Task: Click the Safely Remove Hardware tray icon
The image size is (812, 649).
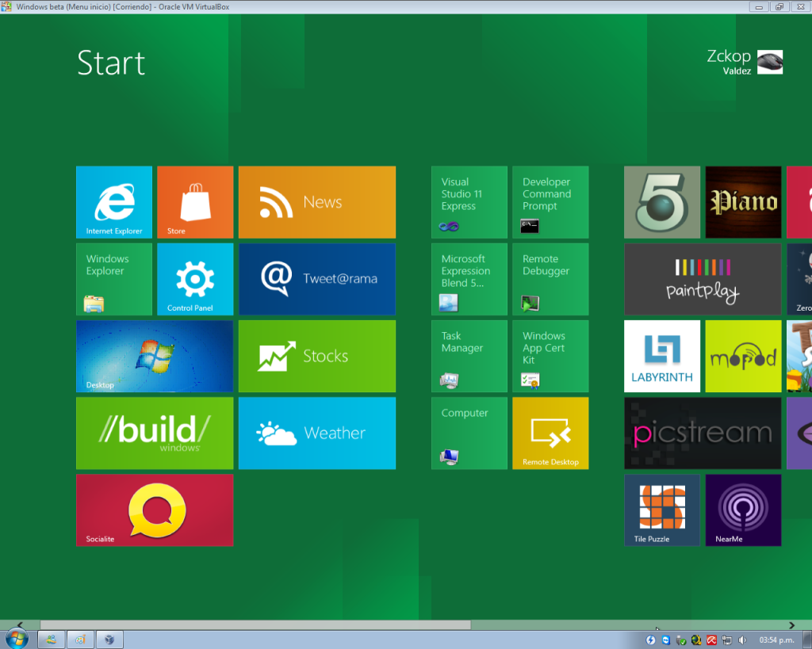Action: pyautogui.click(x=681, y=640)
